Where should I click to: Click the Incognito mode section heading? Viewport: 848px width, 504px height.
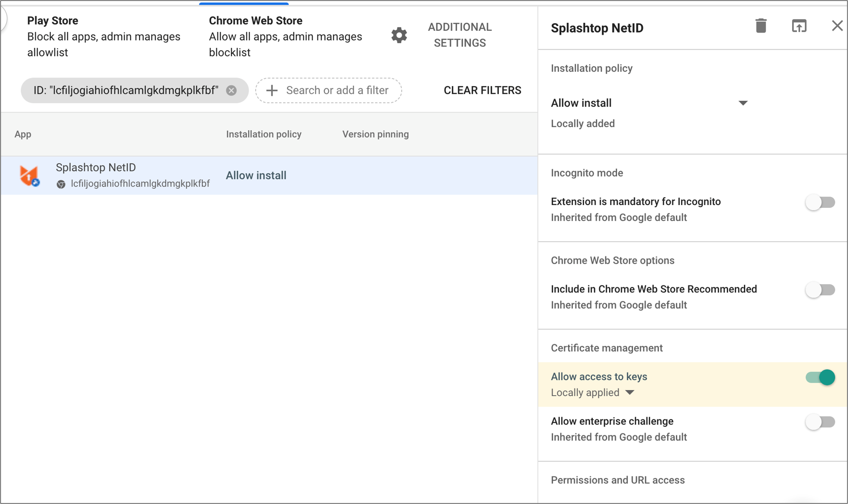[x=587, y=173]
